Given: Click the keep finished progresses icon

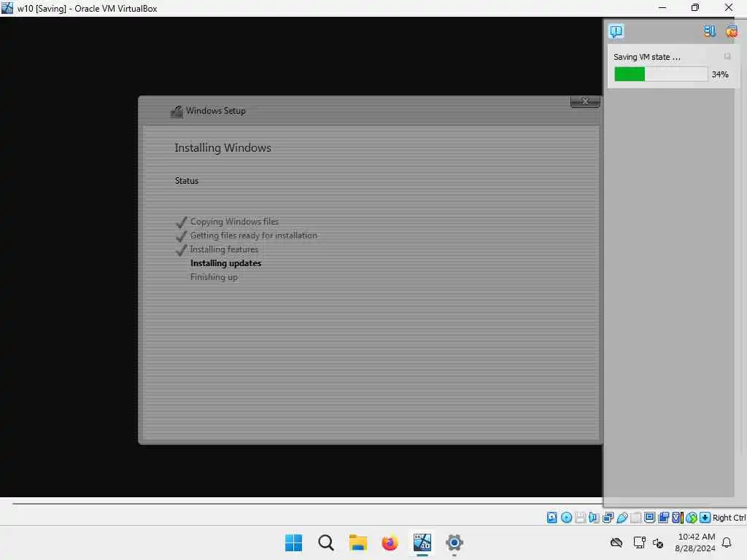Looking at the screenshot, I should (709, 31).
